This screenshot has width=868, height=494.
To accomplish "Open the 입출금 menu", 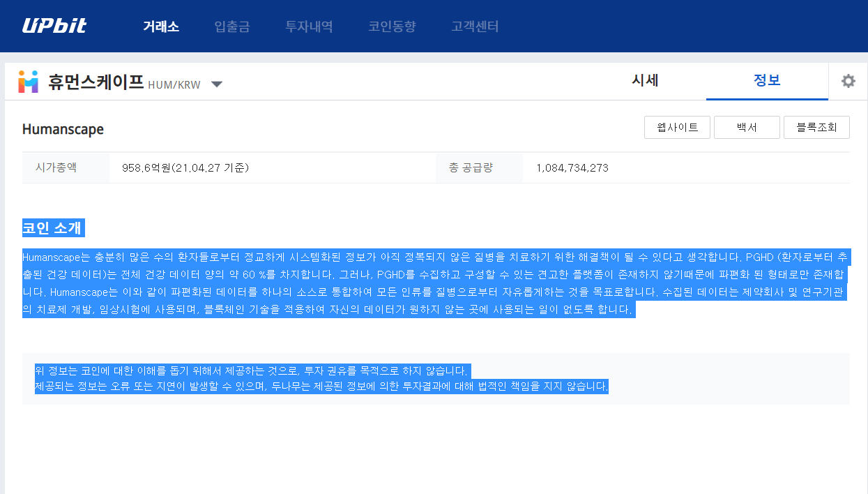I will (232, 27).
